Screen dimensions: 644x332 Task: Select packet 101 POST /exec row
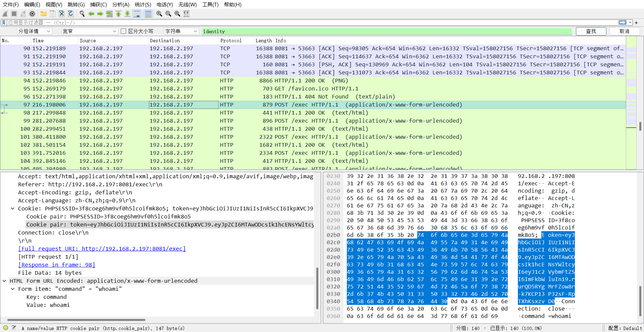pyautogui.click(x=313, y=137)
